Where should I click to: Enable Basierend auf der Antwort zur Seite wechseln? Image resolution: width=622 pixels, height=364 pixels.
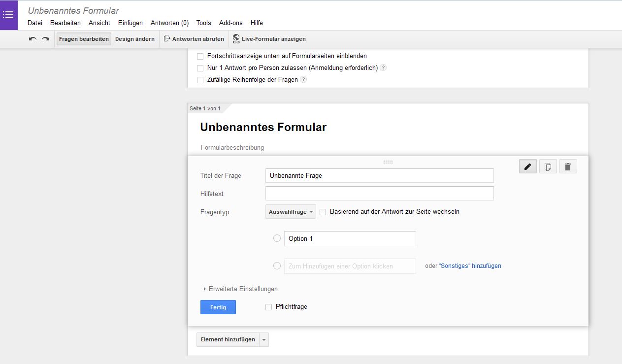(323, 212)
